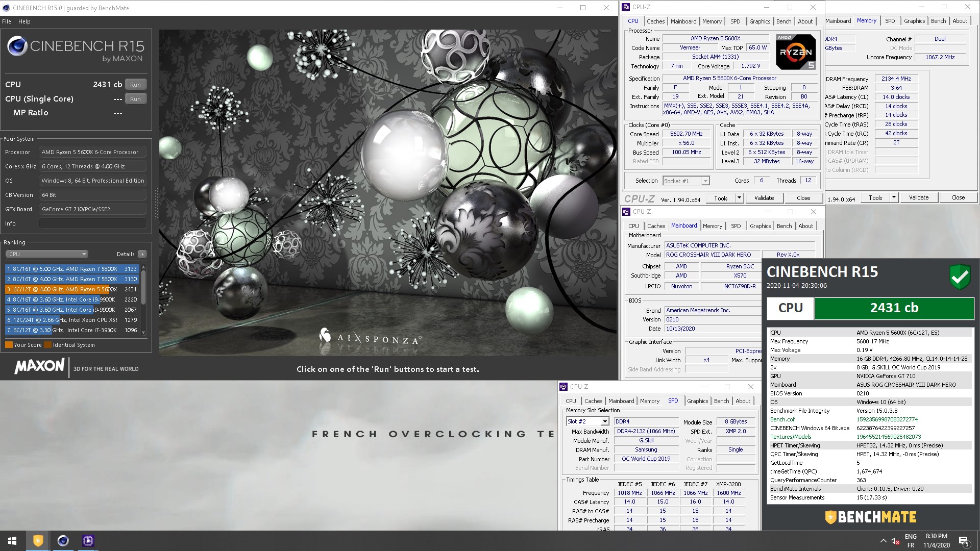Switch to Bench tab in top CPU-Z window
Screen dimensions: 980x551
point(784,21)
